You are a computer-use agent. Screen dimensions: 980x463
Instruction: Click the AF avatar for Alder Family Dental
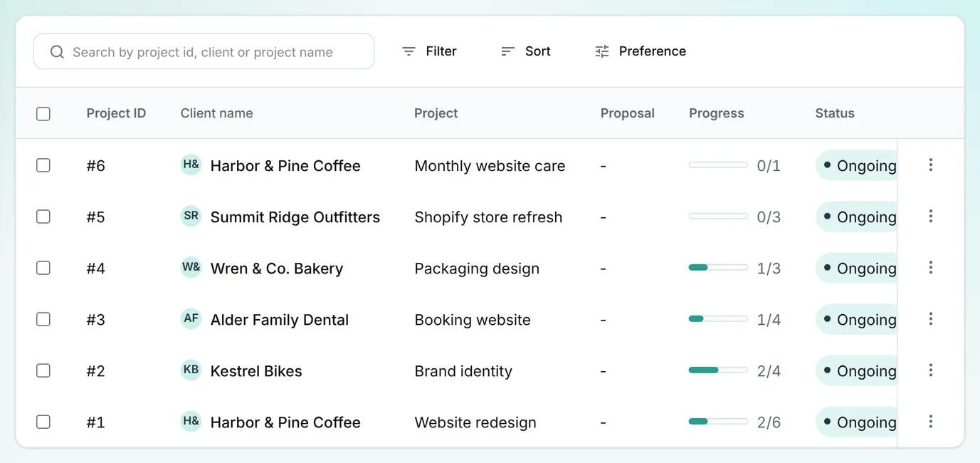click(x=191, y=318)
